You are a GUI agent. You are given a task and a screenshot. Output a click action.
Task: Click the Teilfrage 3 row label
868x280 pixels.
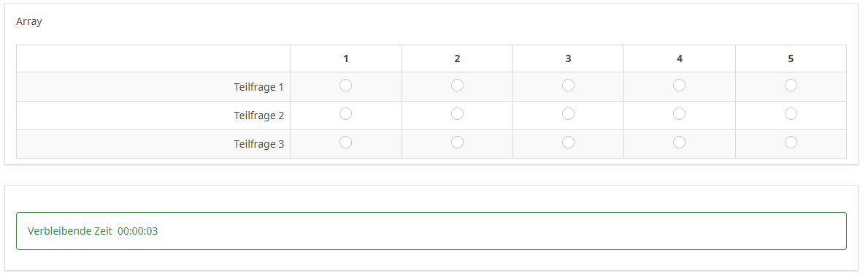258,144
